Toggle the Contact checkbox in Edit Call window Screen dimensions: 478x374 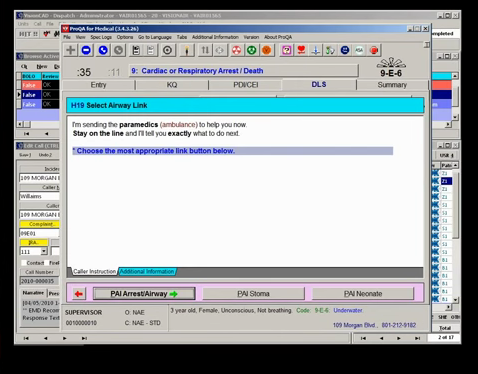click(x=24, y=263)
